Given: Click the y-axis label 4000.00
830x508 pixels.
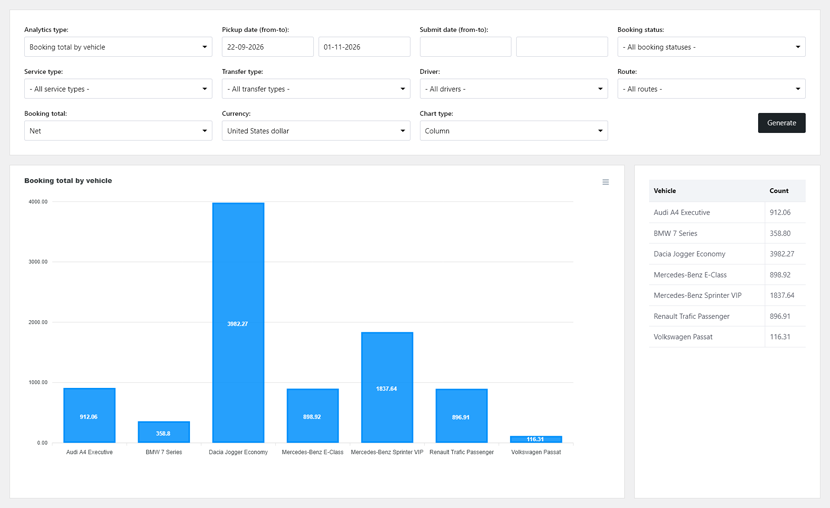Looking at the screenshot, I should coord(38,202).
